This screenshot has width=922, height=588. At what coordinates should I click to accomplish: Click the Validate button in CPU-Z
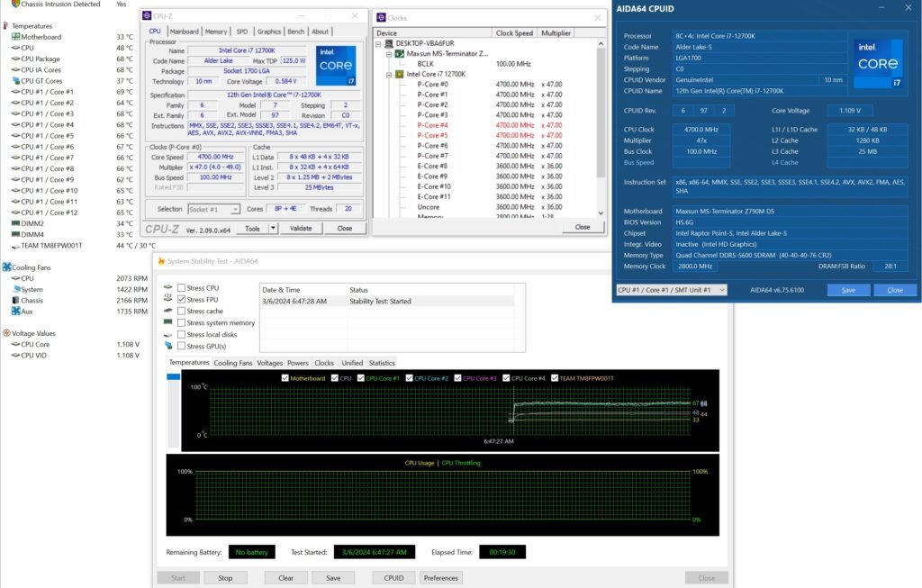[301, 228]
